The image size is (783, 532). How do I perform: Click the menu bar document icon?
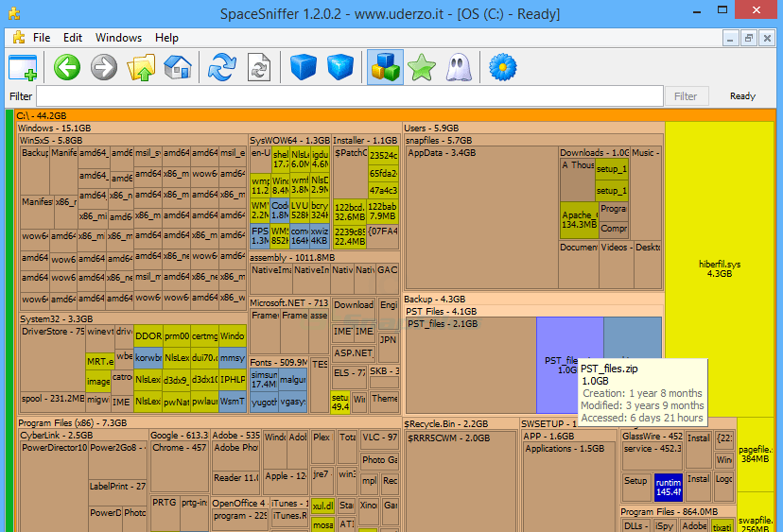coord(19,38)
